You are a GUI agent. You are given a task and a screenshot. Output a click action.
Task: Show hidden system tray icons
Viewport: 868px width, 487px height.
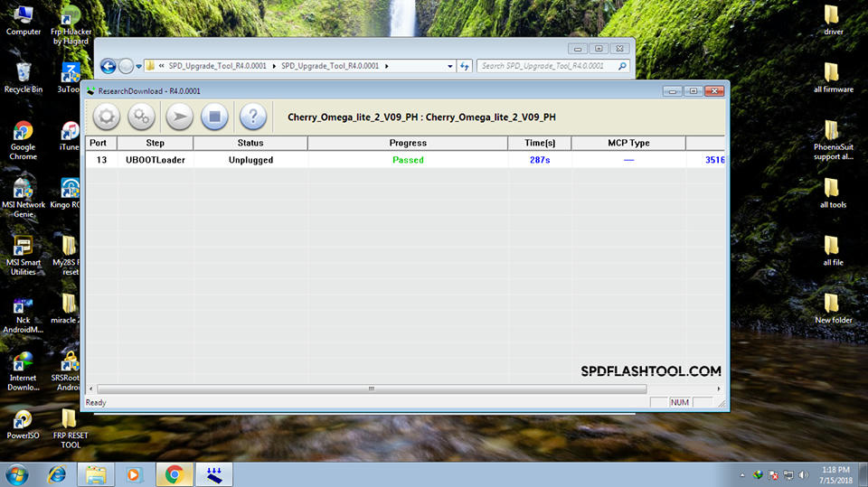[x=741, y=474]
